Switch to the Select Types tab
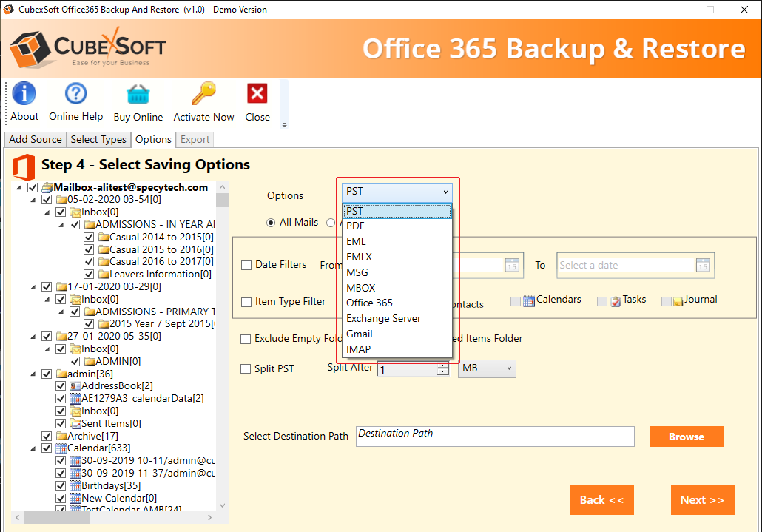The image size is (762, 532). click(98, 139)
